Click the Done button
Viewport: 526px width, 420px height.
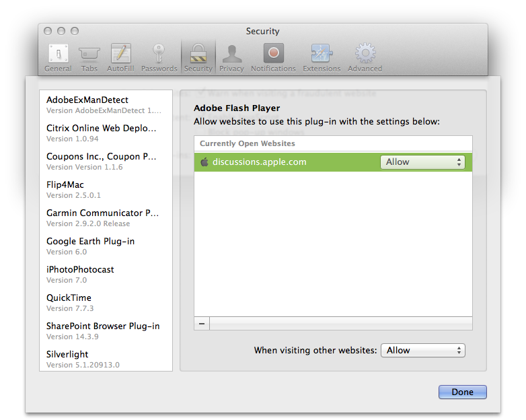point(463,392)
